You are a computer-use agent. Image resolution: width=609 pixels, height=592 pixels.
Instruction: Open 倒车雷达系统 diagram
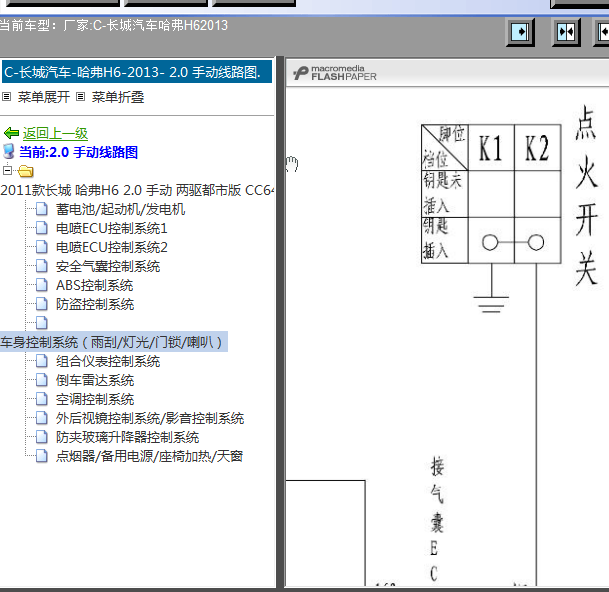coord(95,380)
